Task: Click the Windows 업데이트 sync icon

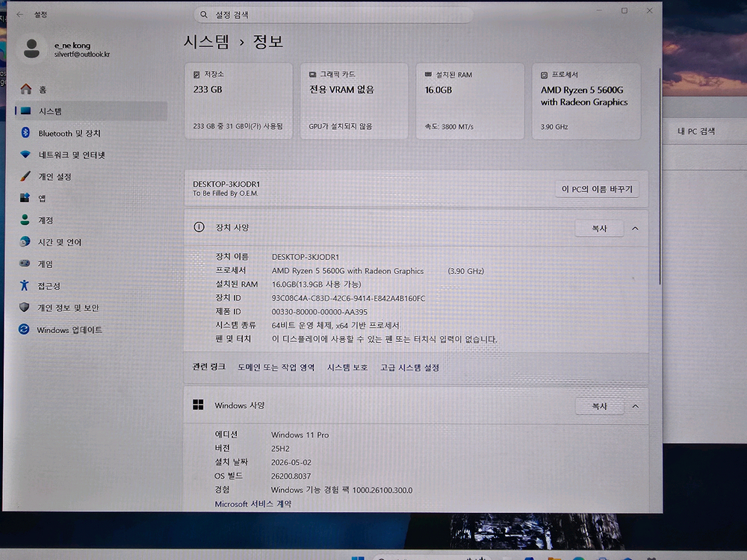Action: coord(24,329)
